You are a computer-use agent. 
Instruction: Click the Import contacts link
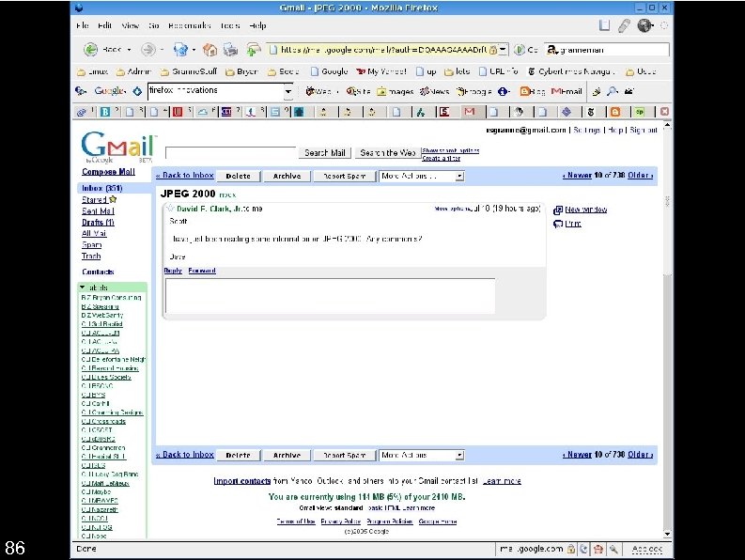(241, 481)
